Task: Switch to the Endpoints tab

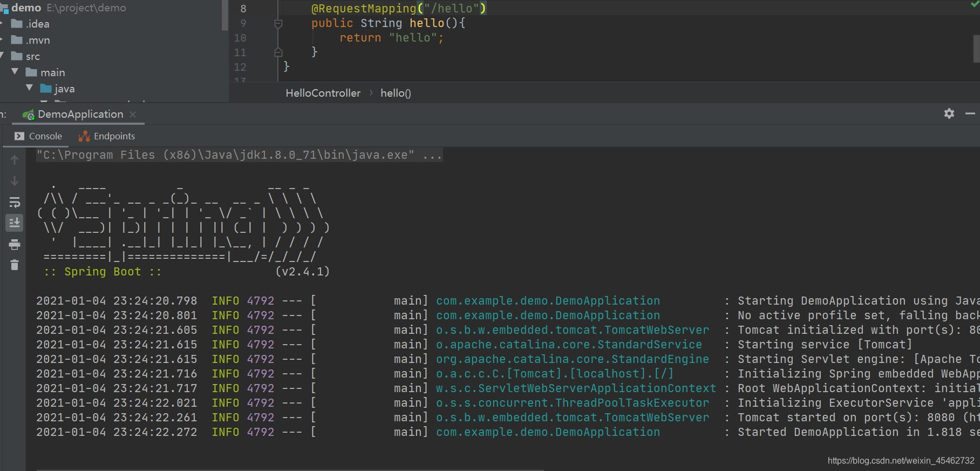Action: [107, 136]
